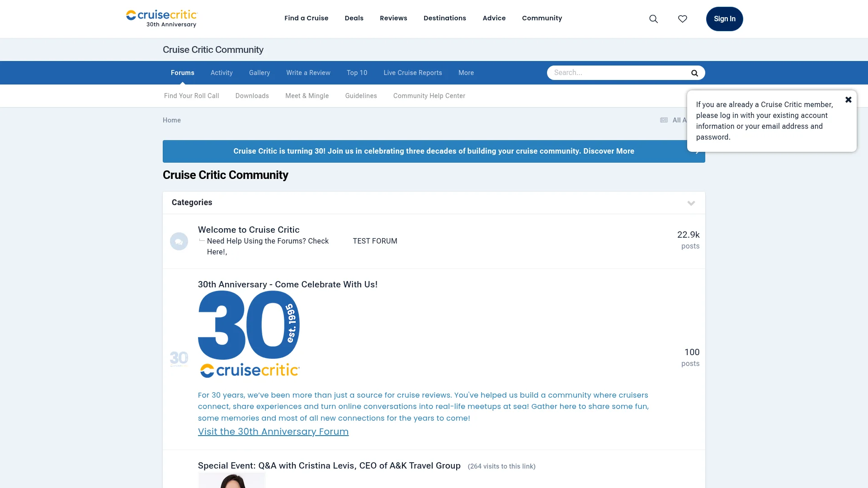Open the Community menu
The width and height of the screenshot is (868, 488).
pos(542,18)
